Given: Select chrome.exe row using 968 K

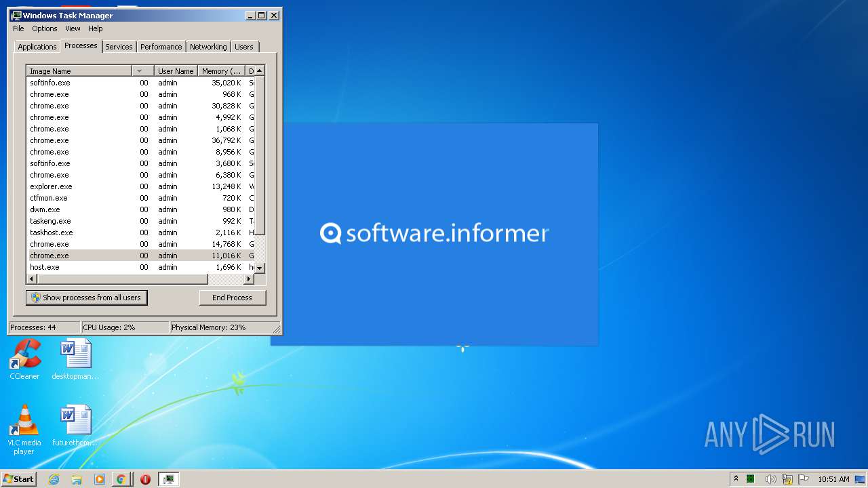Looking at the screenshot, I should 140,94.
